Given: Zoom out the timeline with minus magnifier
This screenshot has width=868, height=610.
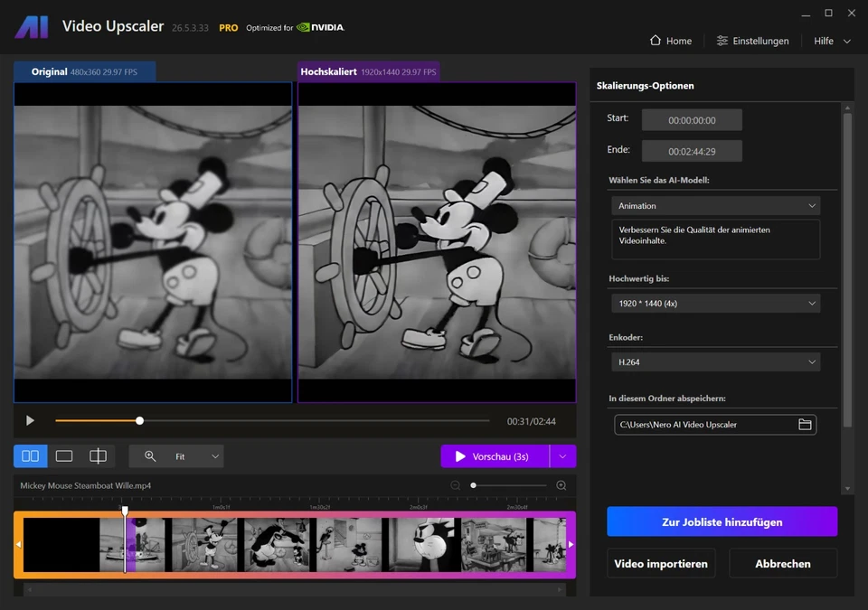Looking at the screenshot, I should coord(455,485).
